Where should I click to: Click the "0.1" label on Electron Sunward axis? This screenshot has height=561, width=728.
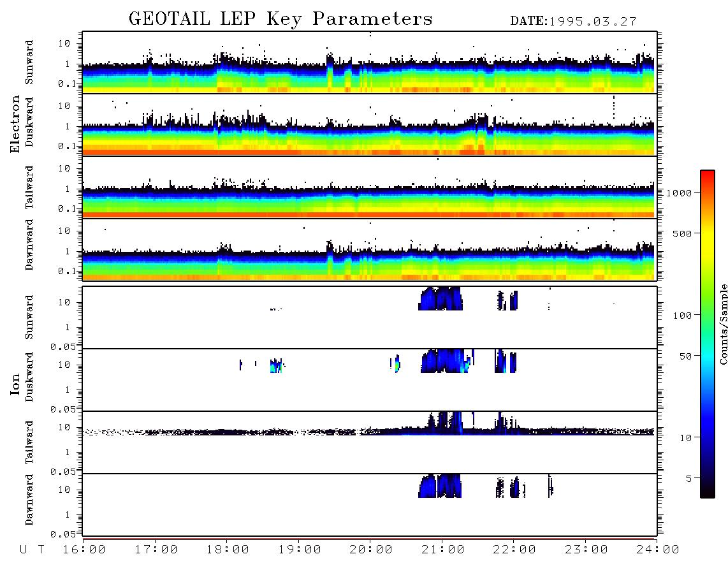(x=66, y=84)
